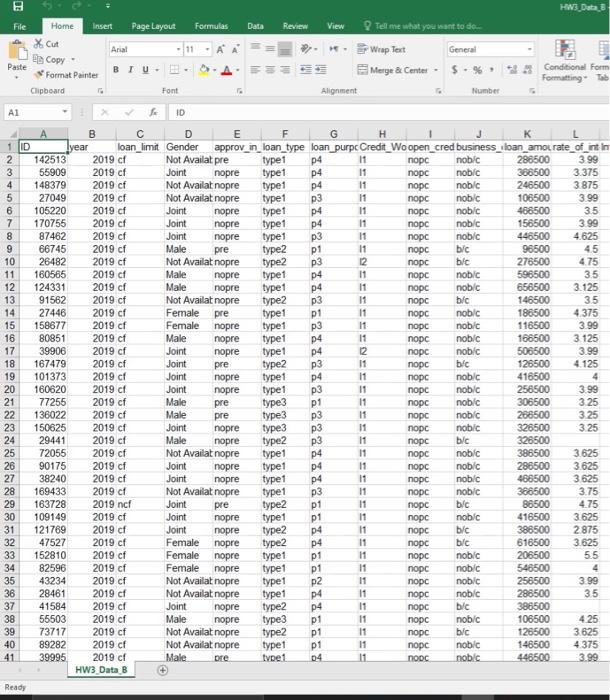Click the Align Right icon

[285, 70]
